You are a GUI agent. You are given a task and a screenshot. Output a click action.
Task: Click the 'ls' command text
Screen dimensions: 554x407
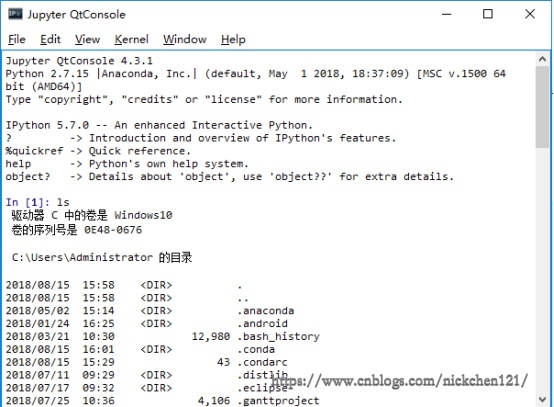point(63,202)
